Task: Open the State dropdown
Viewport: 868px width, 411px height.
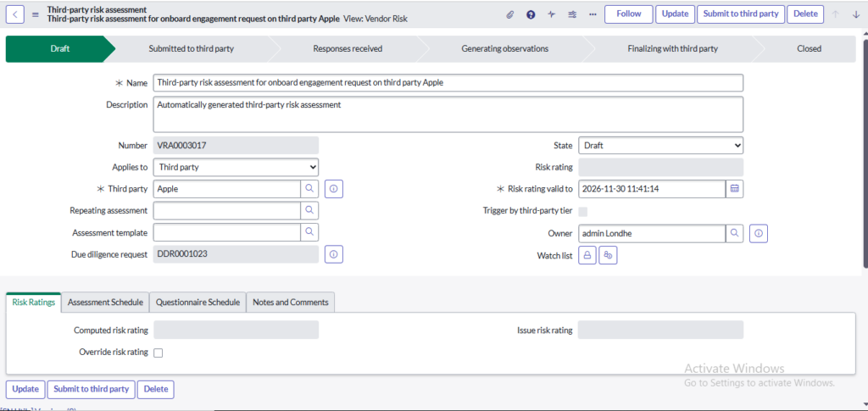Action: [660, 146]
